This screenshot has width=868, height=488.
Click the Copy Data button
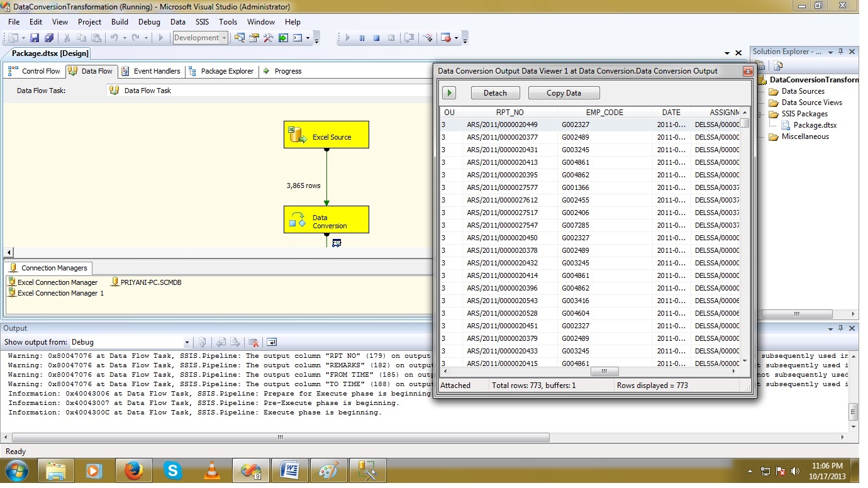564,93
